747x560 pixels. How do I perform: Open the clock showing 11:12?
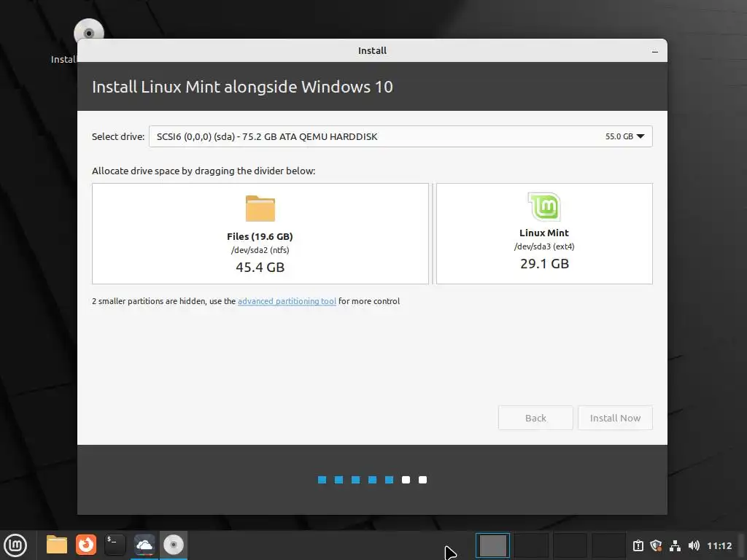(x=719, y=545)
